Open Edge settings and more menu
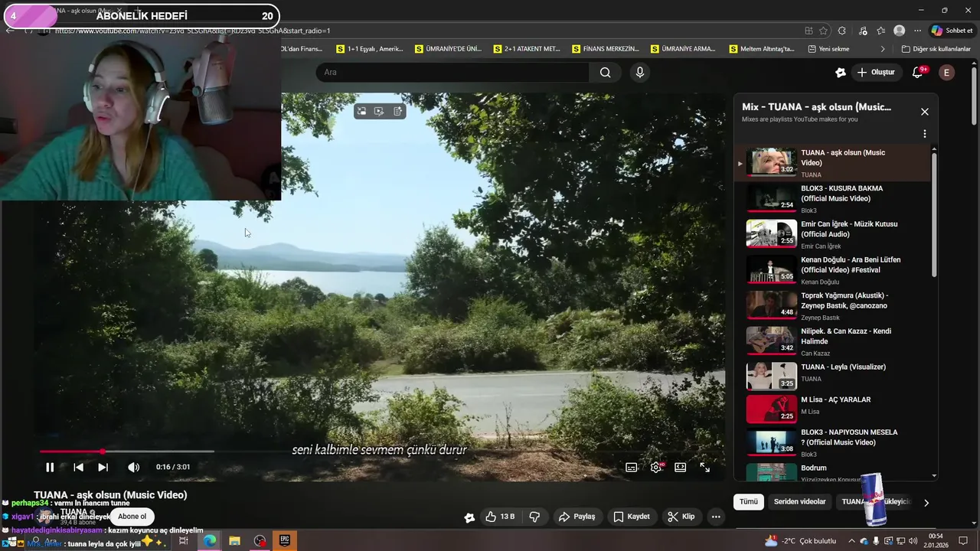The image size is (980, 551). pos(917,31)
